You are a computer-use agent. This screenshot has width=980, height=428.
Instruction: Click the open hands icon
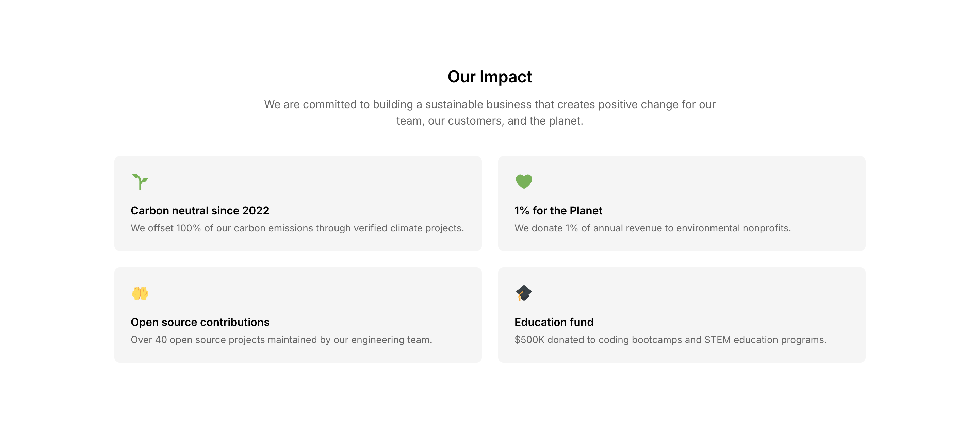tap(140, 293)
